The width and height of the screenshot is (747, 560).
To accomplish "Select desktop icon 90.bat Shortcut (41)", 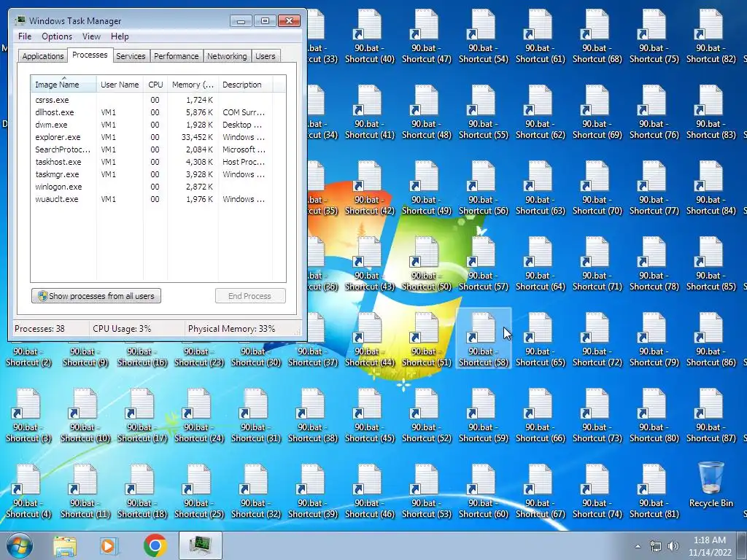I will point(370,113).
